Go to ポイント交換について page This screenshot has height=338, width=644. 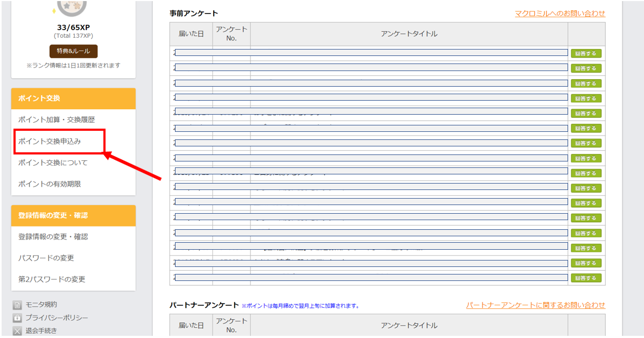coord(53,163)
